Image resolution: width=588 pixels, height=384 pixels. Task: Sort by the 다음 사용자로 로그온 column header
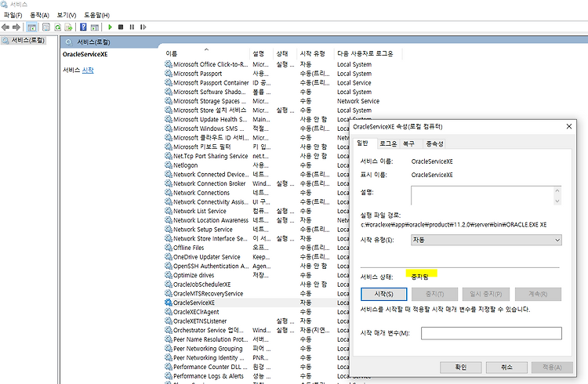pos(368,53)
